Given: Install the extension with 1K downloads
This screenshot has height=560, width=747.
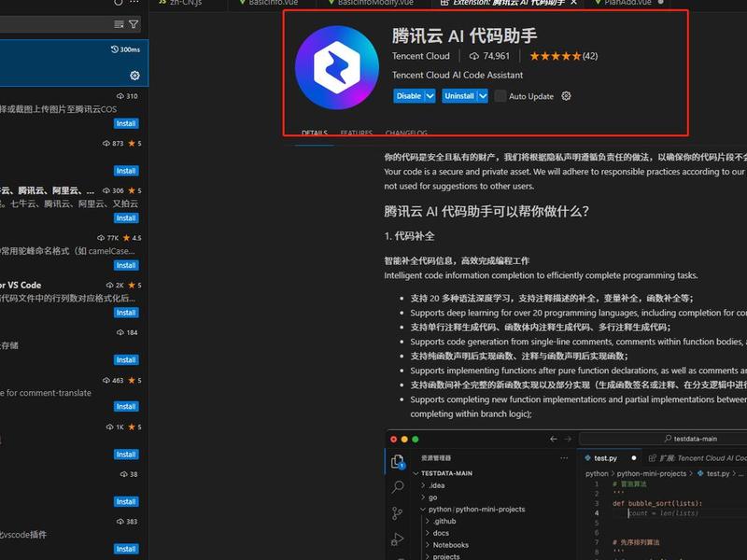Looking at the screenshot, I should tap(126, 455).
